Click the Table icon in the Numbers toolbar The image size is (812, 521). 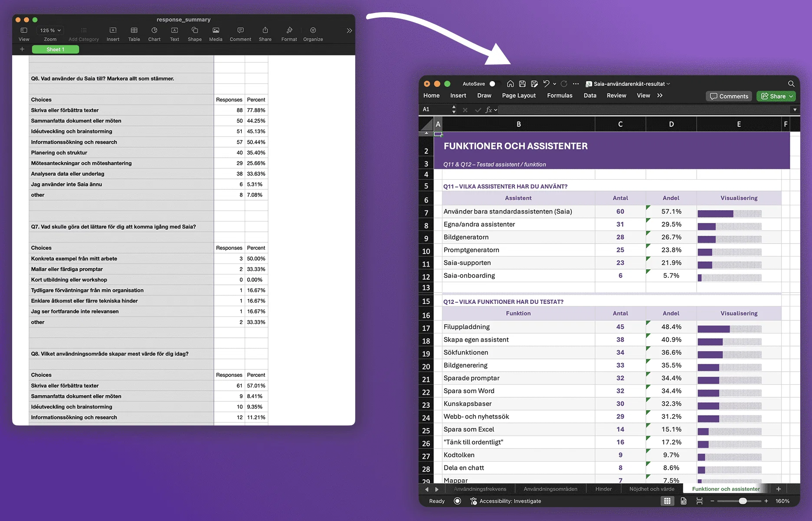click(x=134, y=30)
